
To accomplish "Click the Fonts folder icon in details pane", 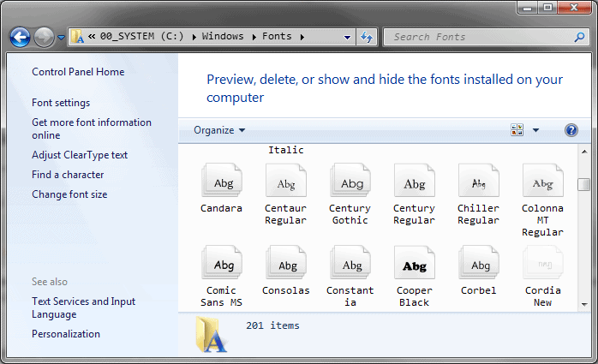I will (x=212, y=334).
